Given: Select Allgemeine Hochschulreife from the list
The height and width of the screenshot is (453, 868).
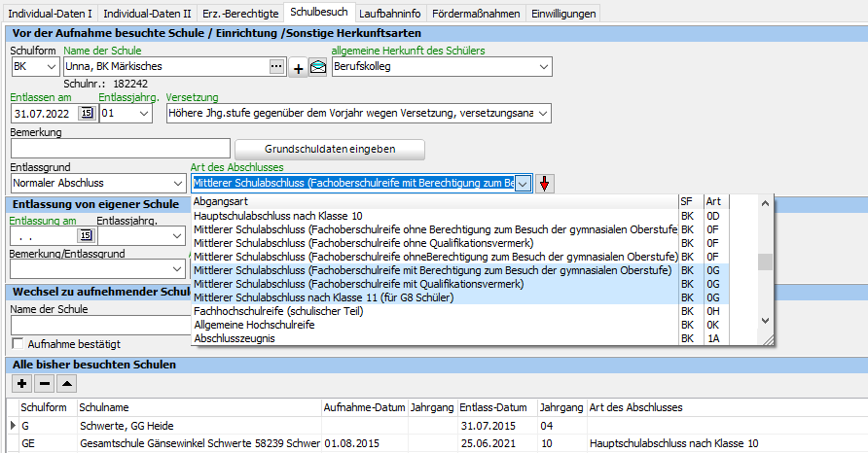Looking at the screenshot, I should pos(253,325).
